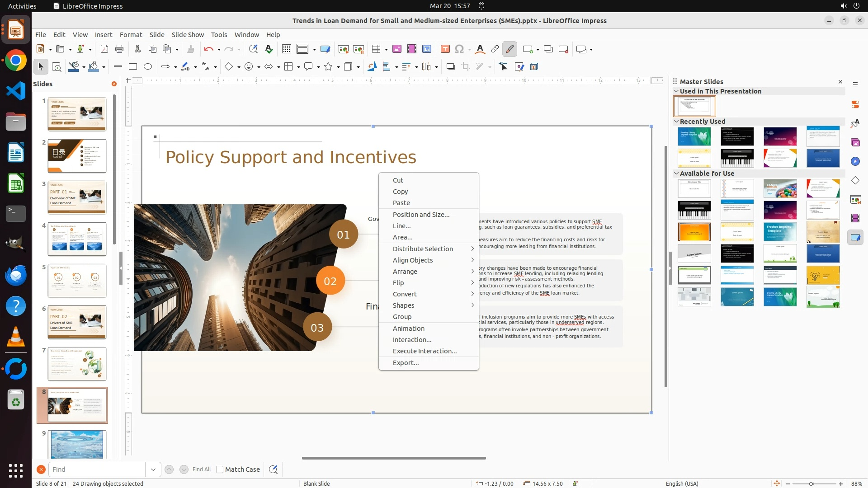Click the Insert Table icon

tap(376, 49)
